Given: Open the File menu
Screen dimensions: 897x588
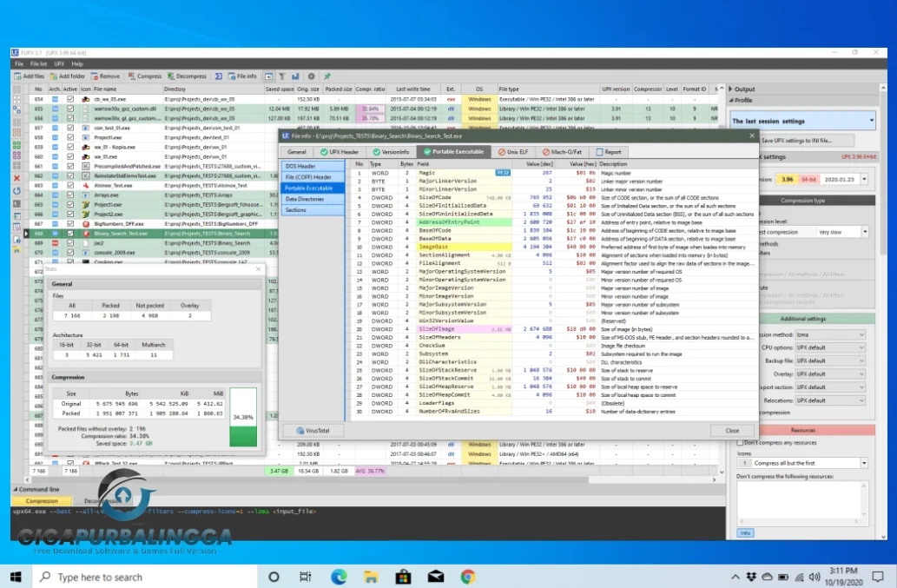Looking at the screenshot, I should tap(19, 64).
